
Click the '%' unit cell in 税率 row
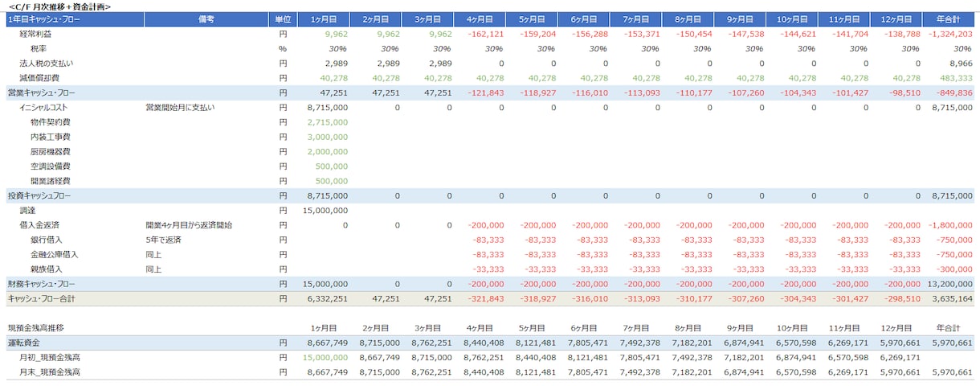coord(283,49)
